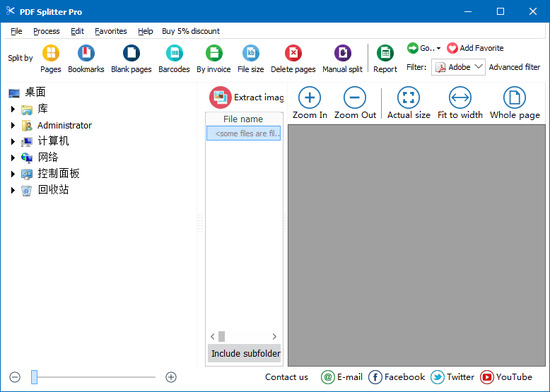The height and width of the screenshot is (392, 550).
Task: Start a Manual split
Action: (x=342, y=59)
